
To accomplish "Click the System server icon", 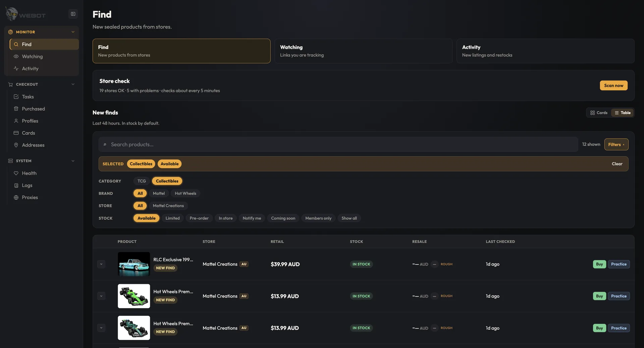I will (10, 161).
